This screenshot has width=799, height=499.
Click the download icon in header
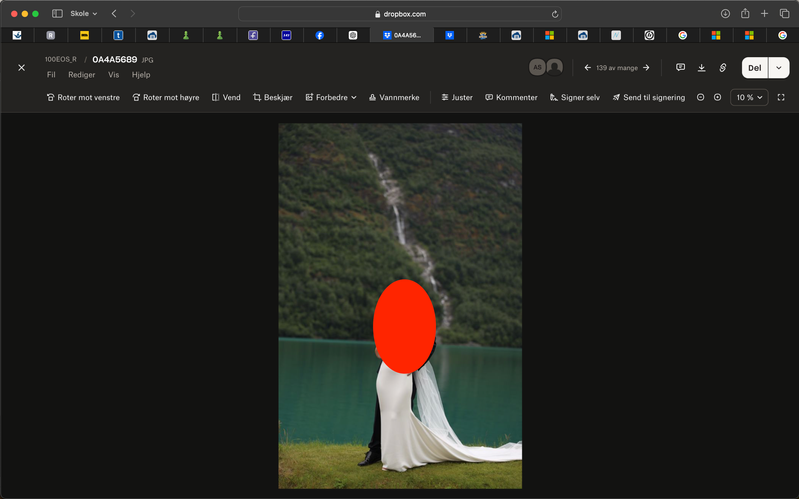[x=701, y=68]
